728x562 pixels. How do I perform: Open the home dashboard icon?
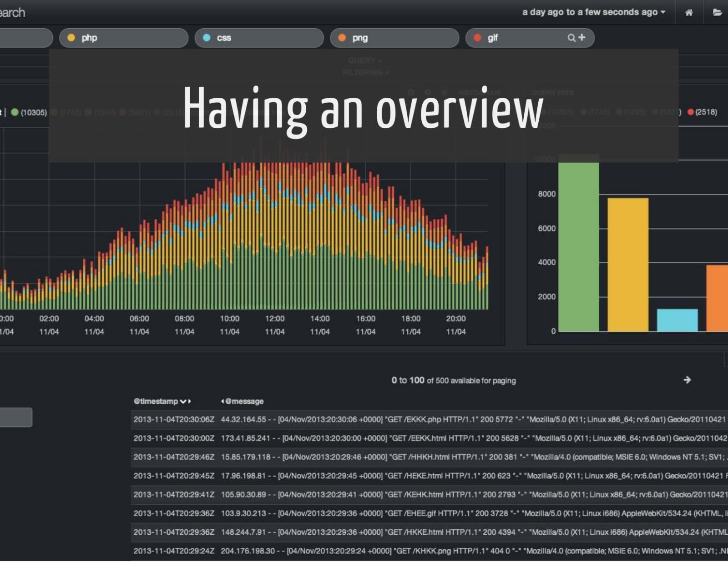pos(689,12)
